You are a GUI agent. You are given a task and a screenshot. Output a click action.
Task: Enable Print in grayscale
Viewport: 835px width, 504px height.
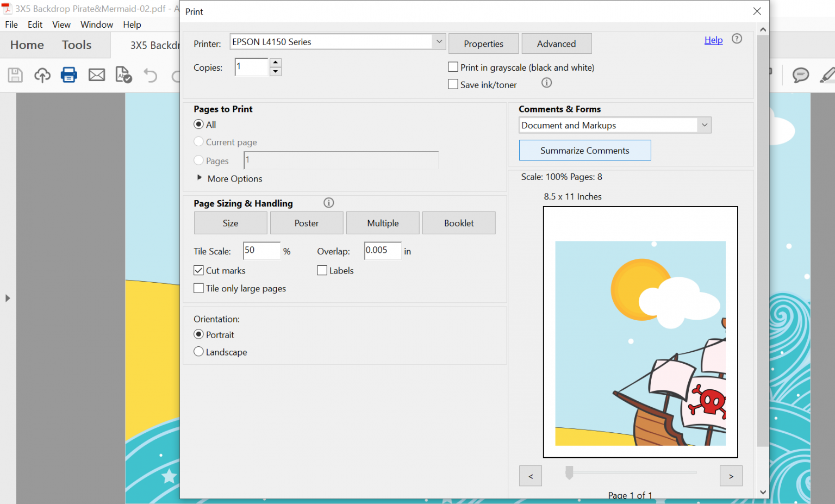[453, 66]
